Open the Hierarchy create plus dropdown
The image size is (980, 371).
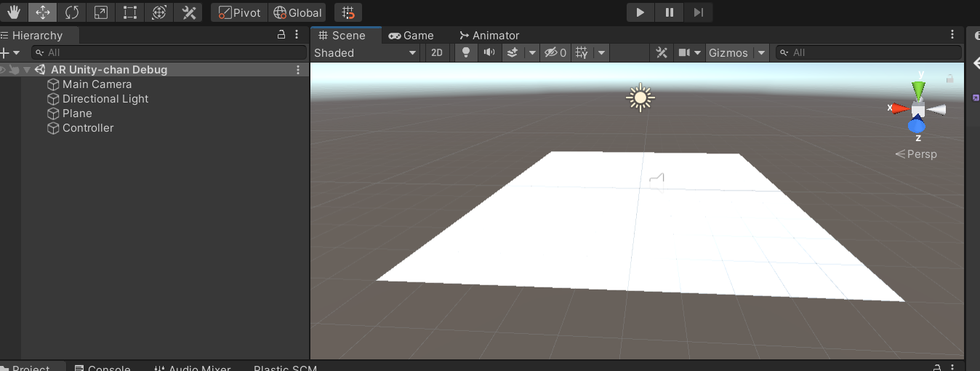click(x=10, y=52)
